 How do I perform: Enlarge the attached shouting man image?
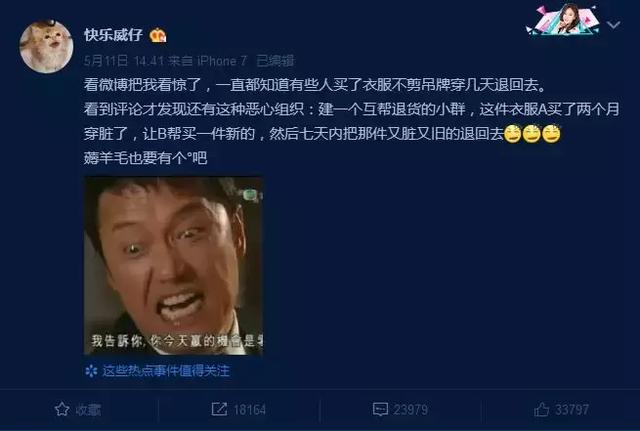tap(173, 265)
